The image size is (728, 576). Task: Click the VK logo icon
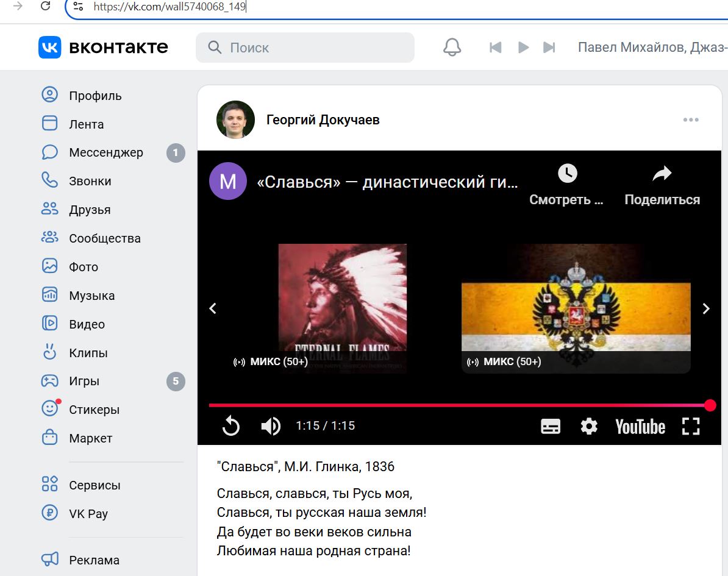49,48
